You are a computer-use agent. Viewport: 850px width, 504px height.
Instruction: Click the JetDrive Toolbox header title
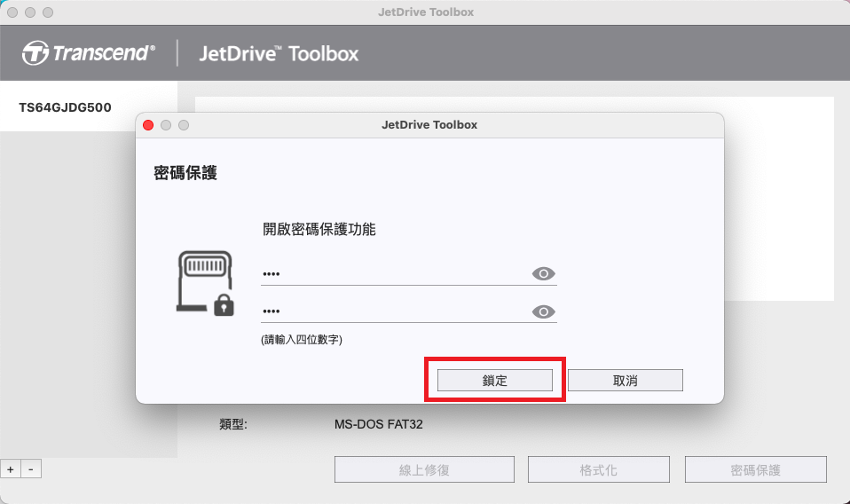(x=279, y=53)
